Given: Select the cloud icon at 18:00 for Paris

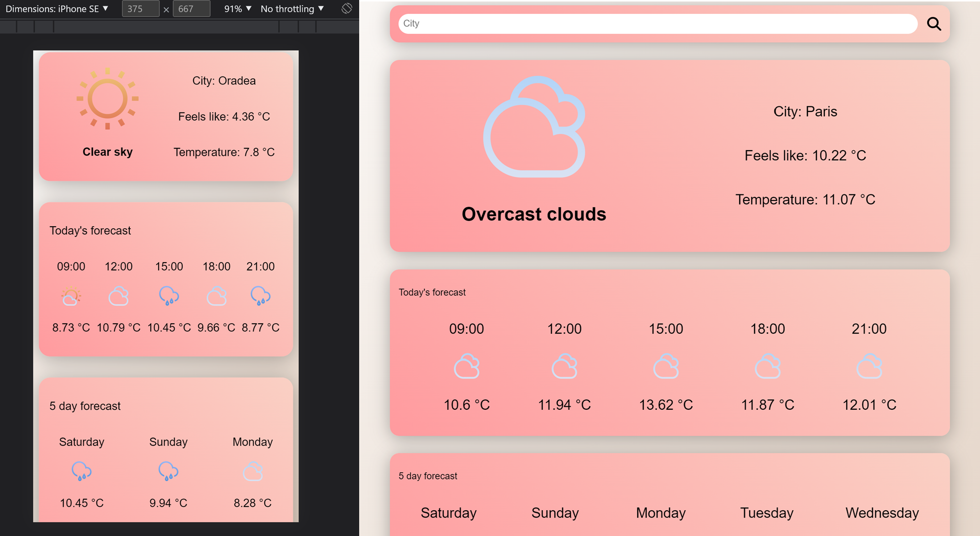Looking at the screenshot, I should [x=767, y=366].
